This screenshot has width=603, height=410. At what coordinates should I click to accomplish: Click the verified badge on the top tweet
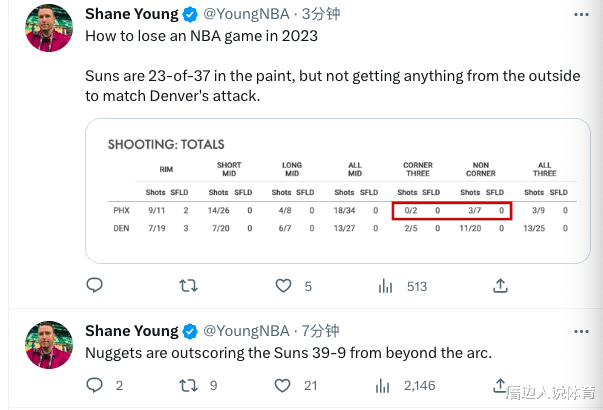click(188, 14)
